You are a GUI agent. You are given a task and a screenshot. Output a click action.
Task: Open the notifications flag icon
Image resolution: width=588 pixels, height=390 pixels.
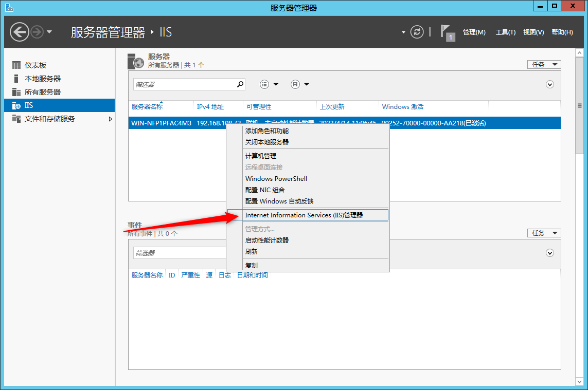point(448,32)
